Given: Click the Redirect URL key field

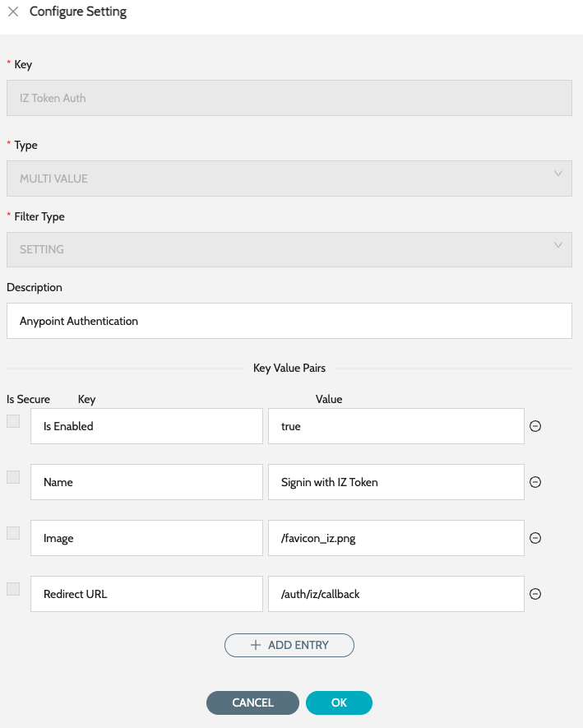Looking at the screenshot, I should [146, 594].
